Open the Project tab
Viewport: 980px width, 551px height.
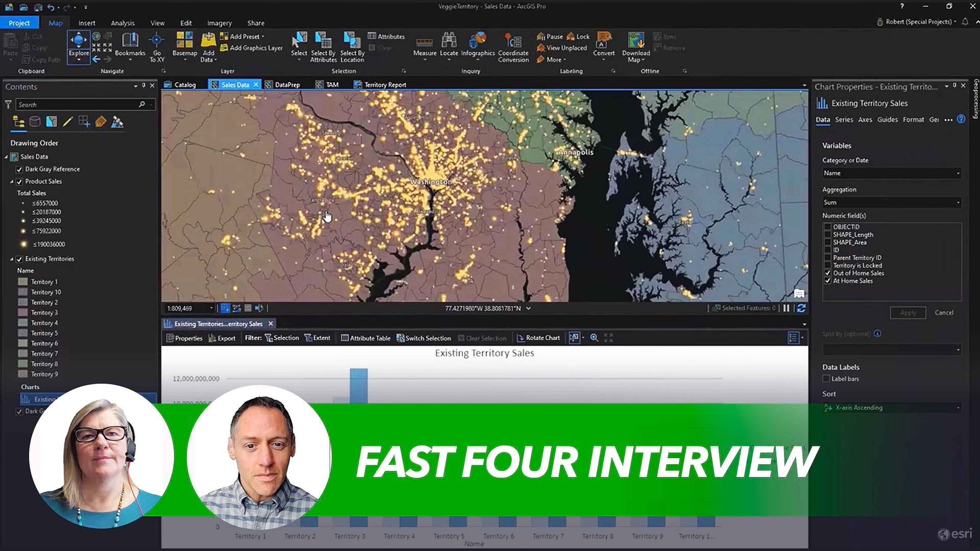(x=19, y=23)
